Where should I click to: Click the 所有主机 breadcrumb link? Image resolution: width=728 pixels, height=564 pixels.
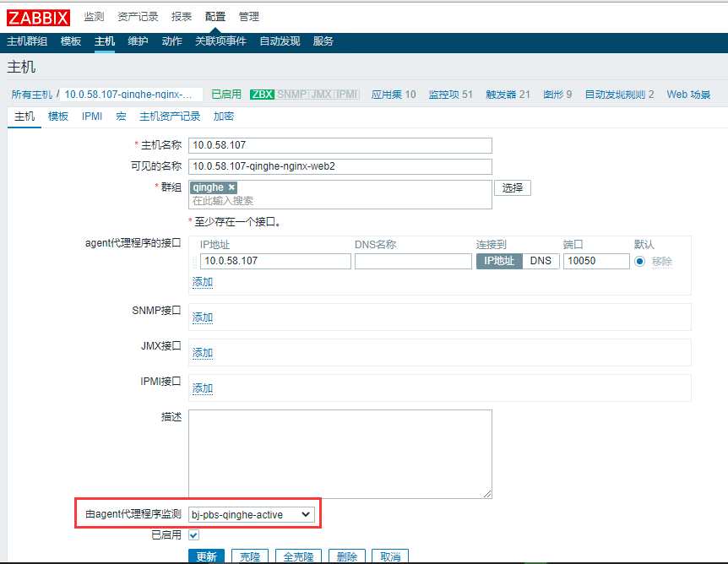(x=31, y=95)
